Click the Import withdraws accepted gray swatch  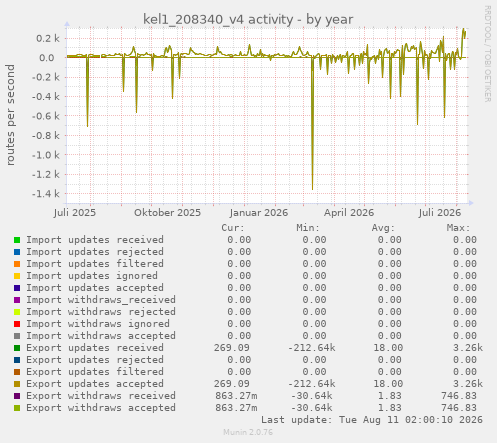(x=17, y=336)
